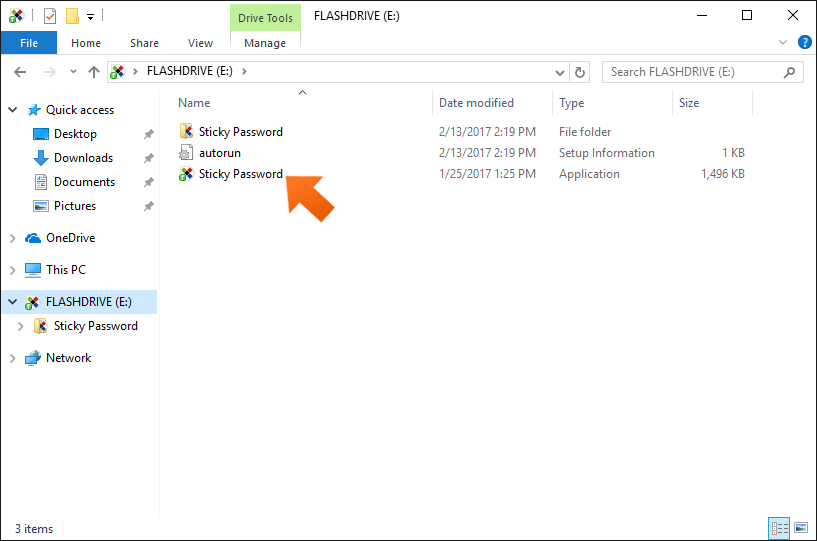The image size is (817, 541).
Task: Collapse the FLASHDRIVE (E:) tree node
Action: (13, 302)
